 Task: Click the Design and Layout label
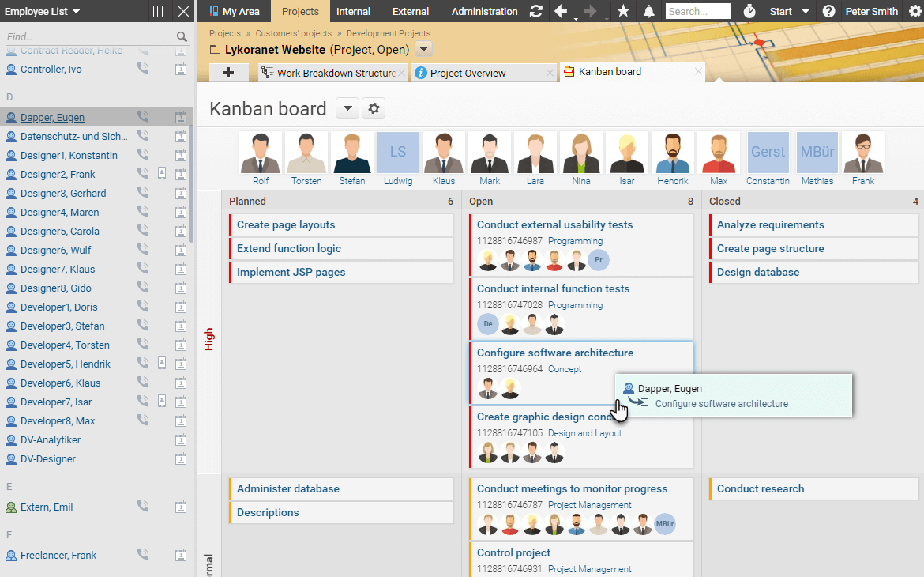pos(584,433)
